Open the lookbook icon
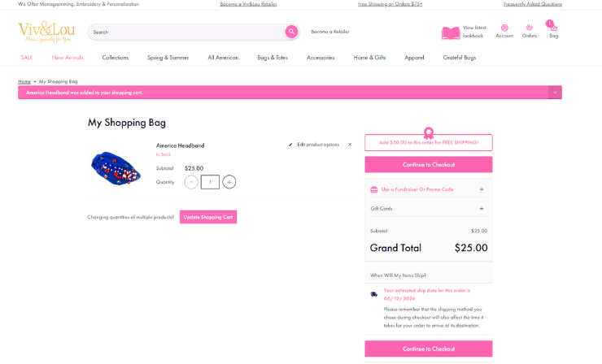 click(451, 32)
